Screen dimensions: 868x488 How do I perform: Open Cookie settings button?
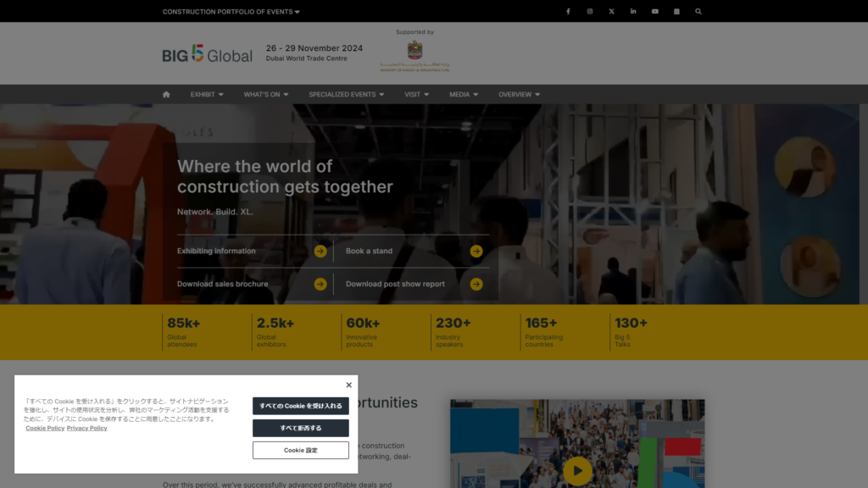tap(301, 451)
